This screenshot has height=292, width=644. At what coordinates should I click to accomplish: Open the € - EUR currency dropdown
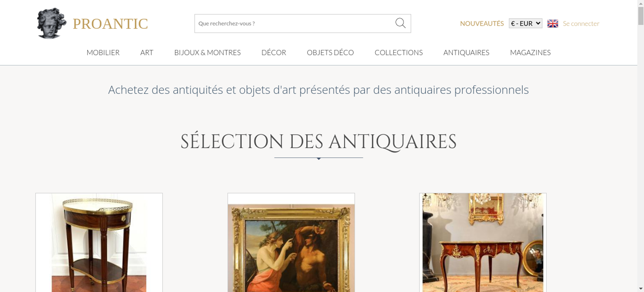click(x=526, y=23)
